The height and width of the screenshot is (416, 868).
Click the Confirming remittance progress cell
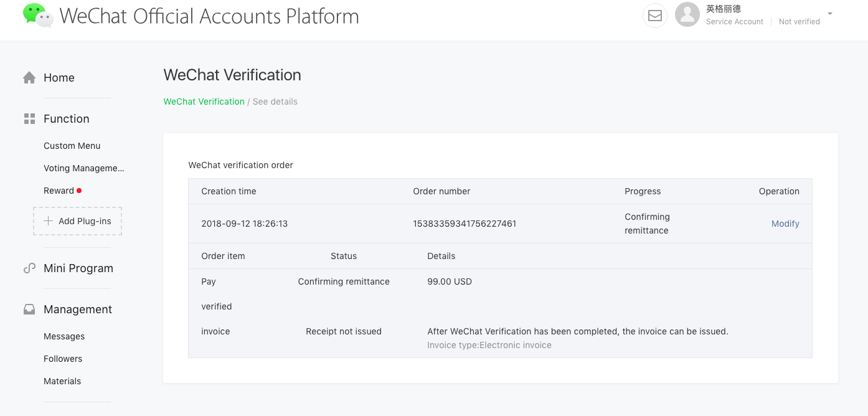tap(648, 224)
